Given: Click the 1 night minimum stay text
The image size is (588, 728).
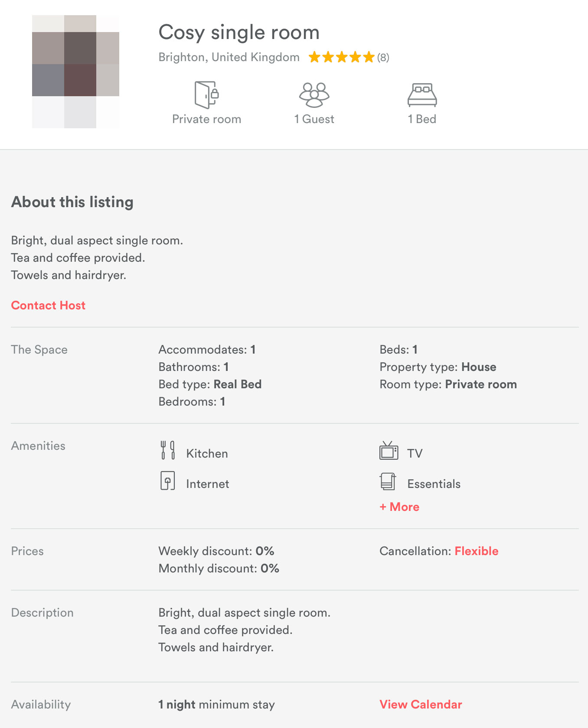Looking at the screenshot, I should pos(216,705).
